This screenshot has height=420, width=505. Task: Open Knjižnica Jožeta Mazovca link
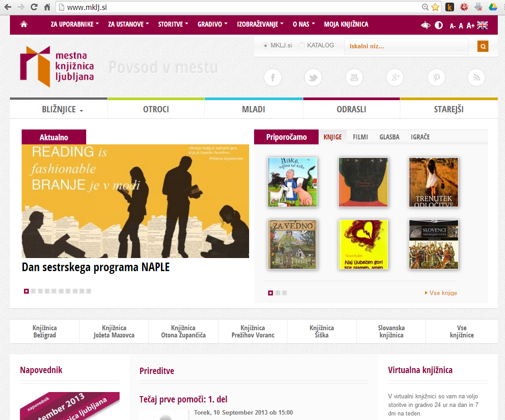coord(114,332)
